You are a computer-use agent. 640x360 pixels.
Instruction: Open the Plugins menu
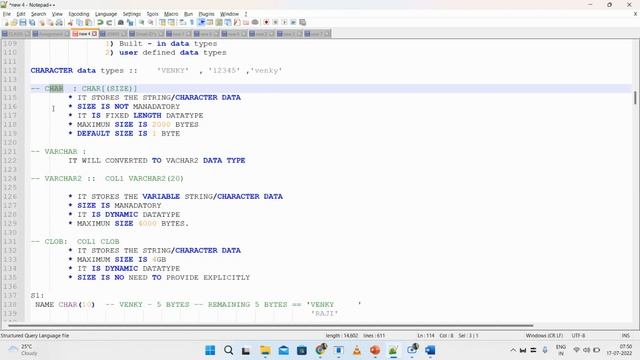click(x=206, y=14)
